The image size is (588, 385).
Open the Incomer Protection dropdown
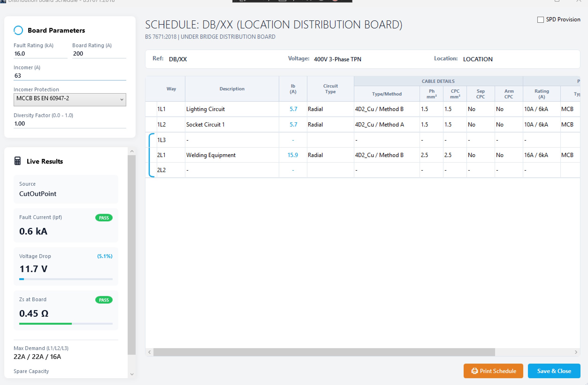[x=70, y=100]
